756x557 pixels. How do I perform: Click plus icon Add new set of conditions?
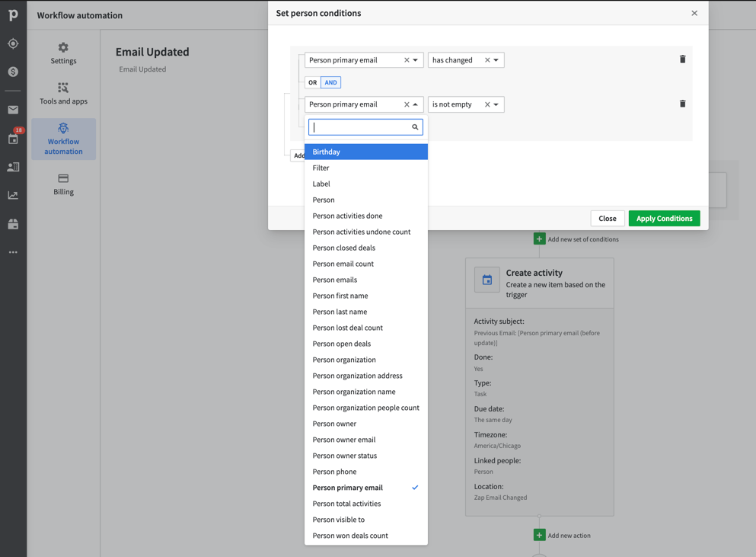[539, 239]
